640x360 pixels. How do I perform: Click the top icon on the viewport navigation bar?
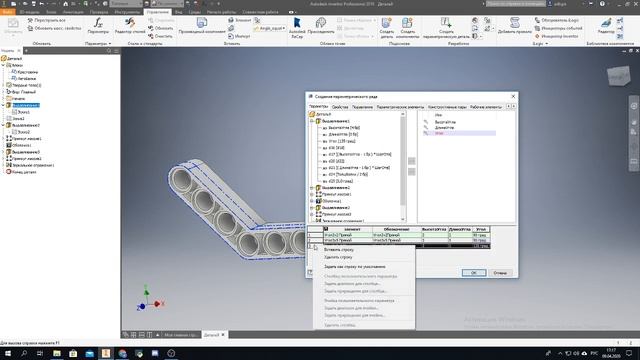(x=634, y=106)
